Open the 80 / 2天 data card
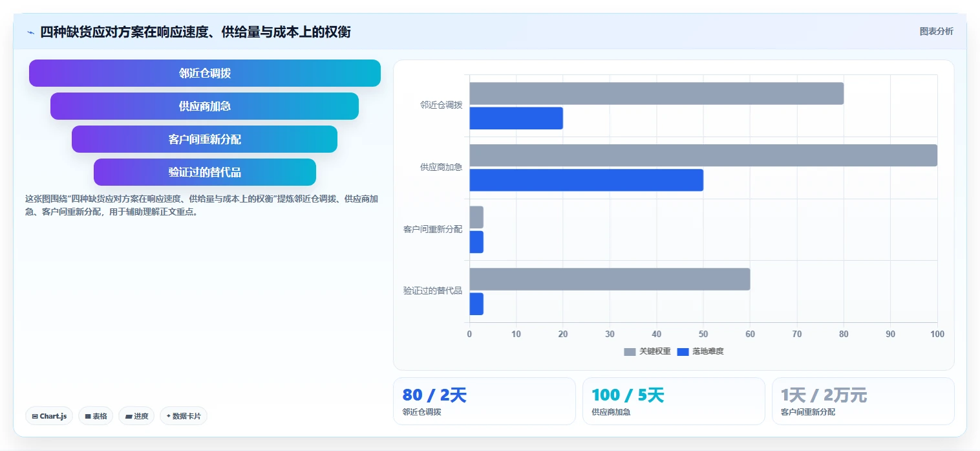The height and width of the screenshot is (451, 980). pyautogui.click(x=484, y=401)
